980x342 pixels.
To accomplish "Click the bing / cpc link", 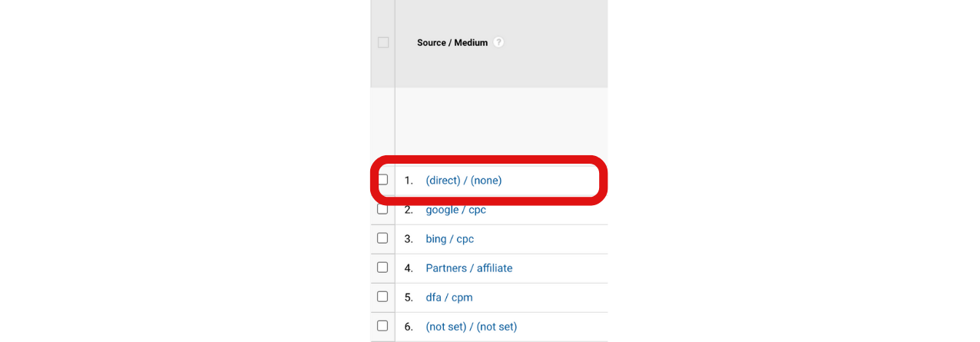I will [x=449, y=239].
